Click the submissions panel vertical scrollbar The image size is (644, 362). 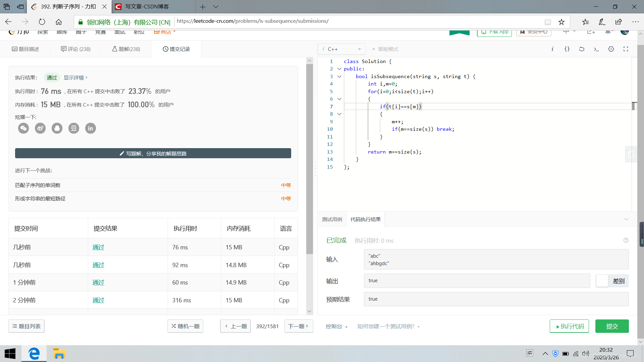(309, 158)
